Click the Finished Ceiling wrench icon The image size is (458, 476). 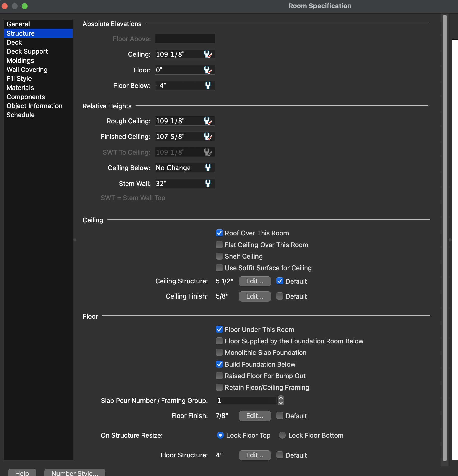click(x=208, y=136)
